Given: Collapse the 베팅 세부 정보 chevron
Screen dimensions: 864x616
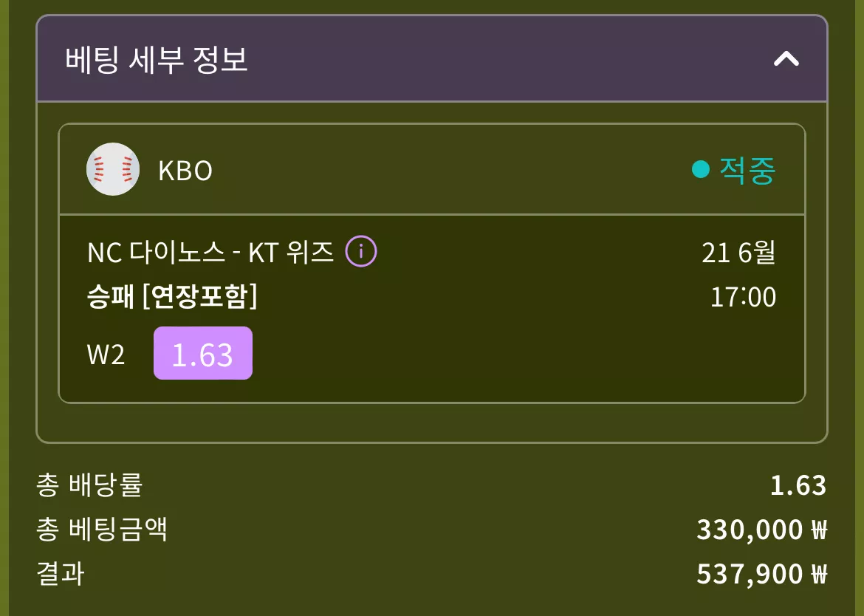Looking at the screenshot, I should (x=786, y=59).
